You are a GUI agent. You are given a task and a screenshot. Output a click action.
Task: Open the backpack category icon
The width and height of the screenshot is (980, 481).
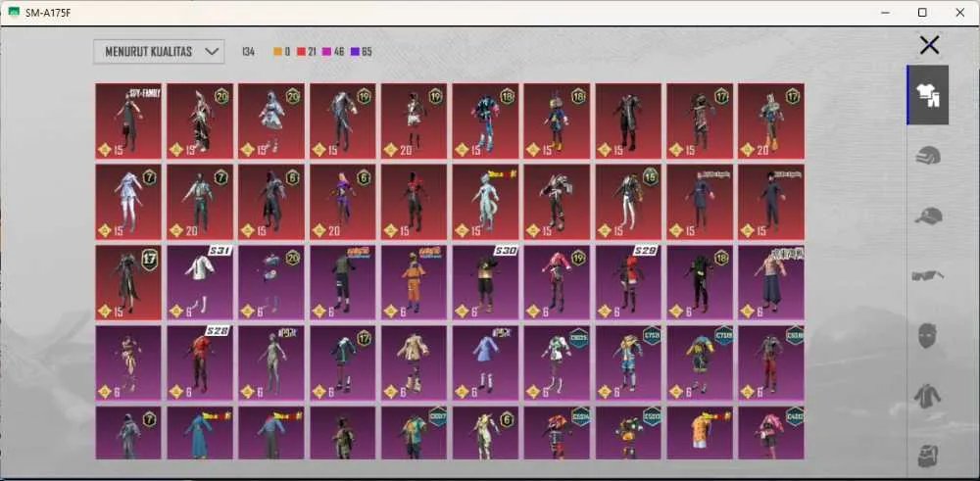click(x=928, y=456)
